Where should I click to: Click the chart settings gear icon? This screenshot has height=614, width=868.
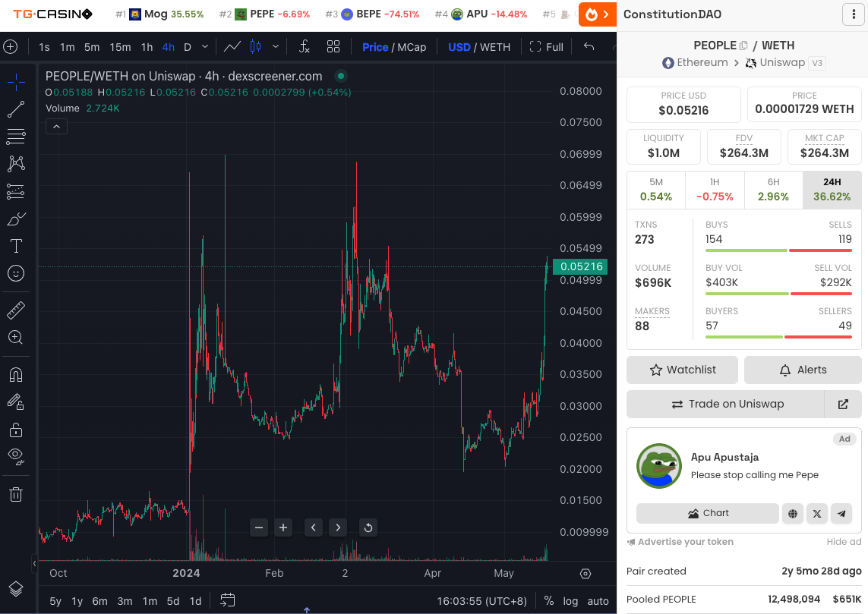point(586,574)
